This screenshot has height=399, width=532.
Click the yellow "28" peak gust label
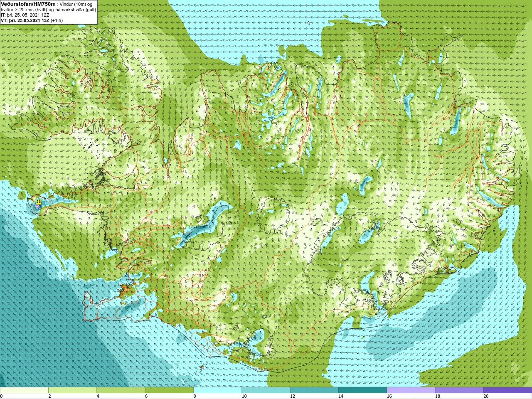39,202
